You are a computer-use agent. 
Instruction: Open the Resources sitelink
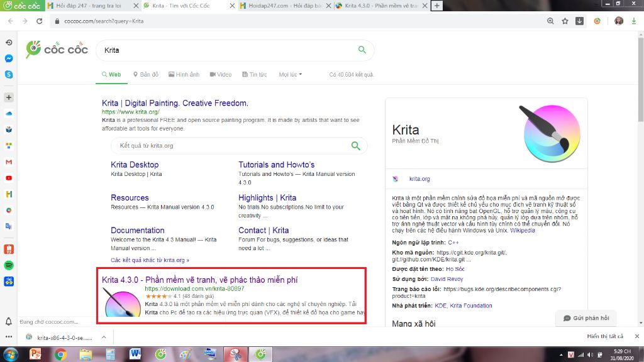(130, 197)
